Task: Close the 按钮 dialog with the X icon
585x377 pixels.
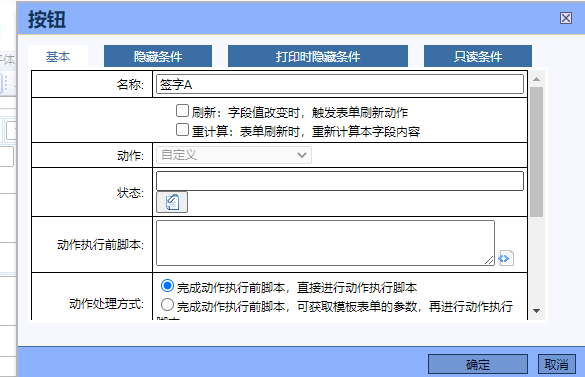Action: [566, 18]
